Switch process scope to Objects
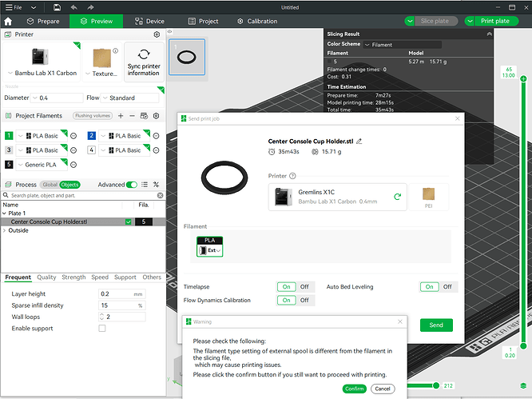The width and height of the screenshot is (532, 399). (69, 185)
